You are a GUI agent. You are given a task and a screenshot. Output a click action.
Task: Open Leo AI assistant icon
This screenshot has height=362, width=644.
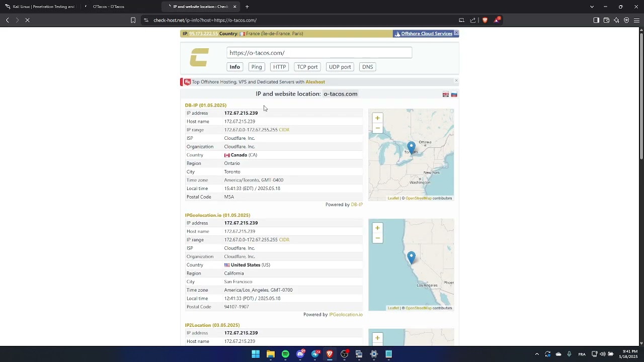pyautogui.click(x=616, y=20)
